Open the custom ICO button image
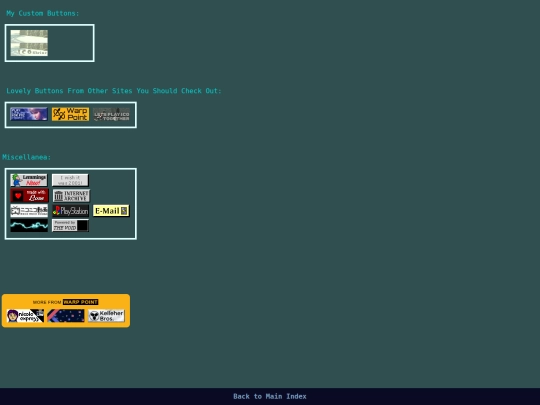 point(29,43)
